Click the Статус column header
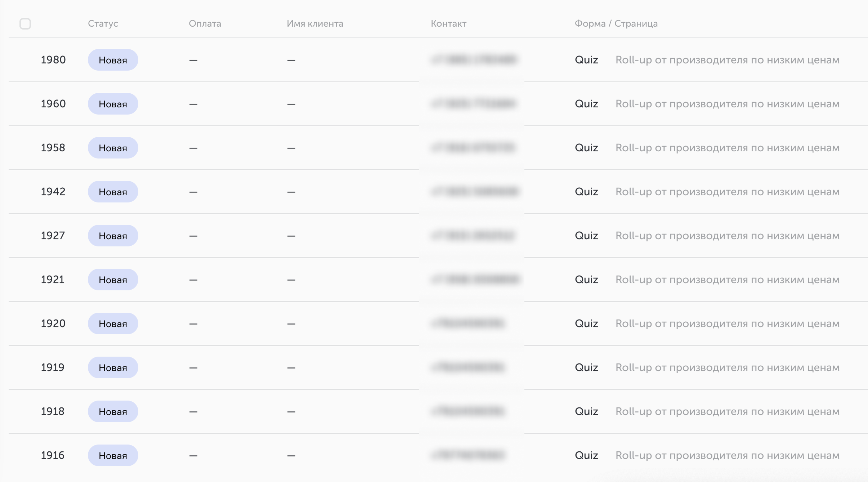This screenshot has width=868, height=482. (x=103, y=24)
